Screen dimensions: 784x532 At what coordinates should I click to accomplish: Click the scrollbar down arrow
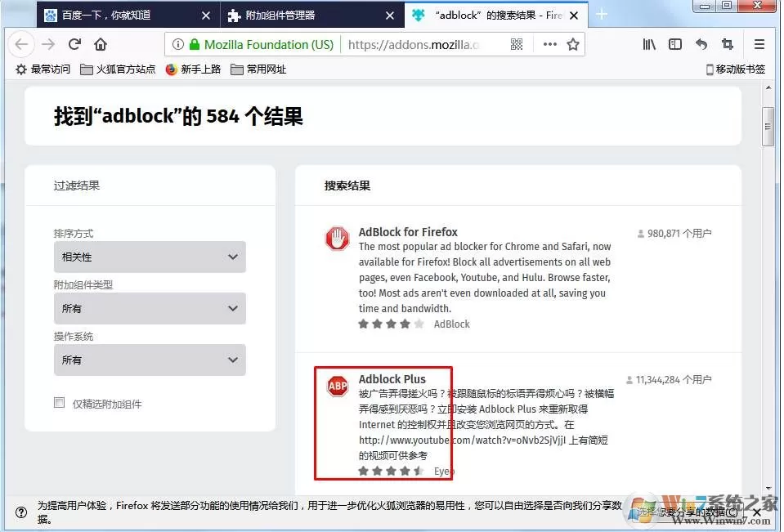(768, 488)
